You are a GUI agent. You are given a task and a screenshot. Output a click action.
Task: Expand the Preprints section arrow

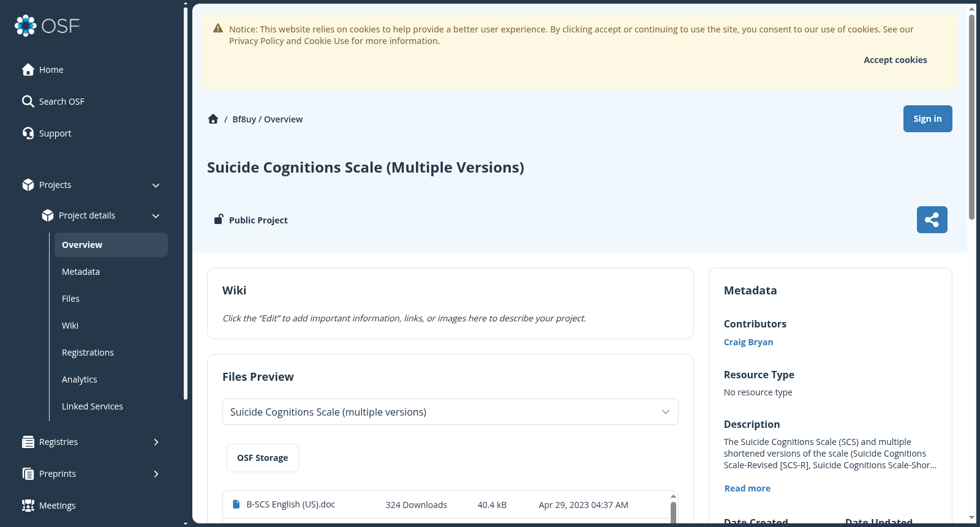156,474
